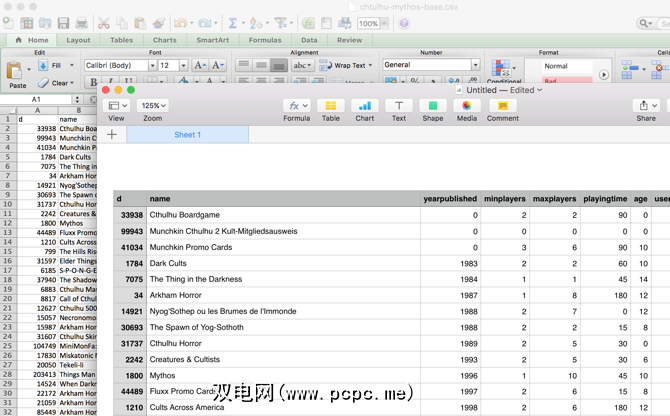Add a new sheet with plus button
The height and width of the screenshot is (416, 670).
pos(112,135)
